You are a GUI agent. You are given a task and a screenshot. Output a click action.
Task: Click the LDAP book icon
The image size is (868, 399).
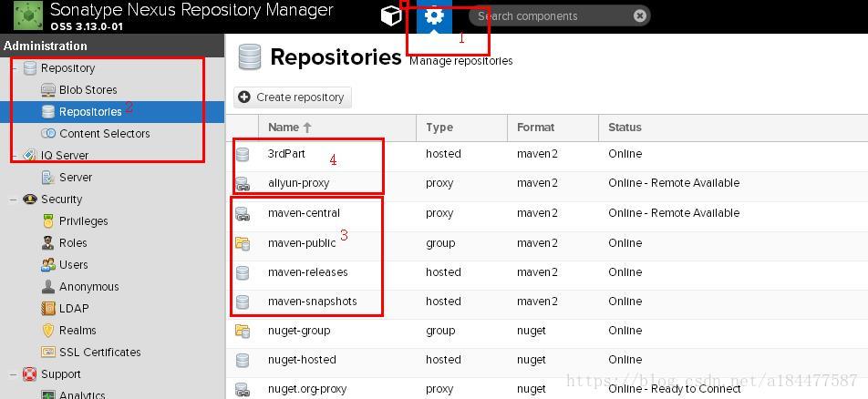tap(48, 308)
